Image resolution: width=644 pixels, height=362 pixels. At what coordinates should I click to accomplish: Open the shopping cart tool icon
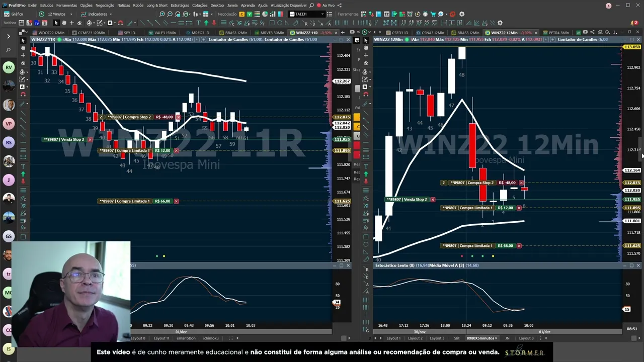pos(433,14)
